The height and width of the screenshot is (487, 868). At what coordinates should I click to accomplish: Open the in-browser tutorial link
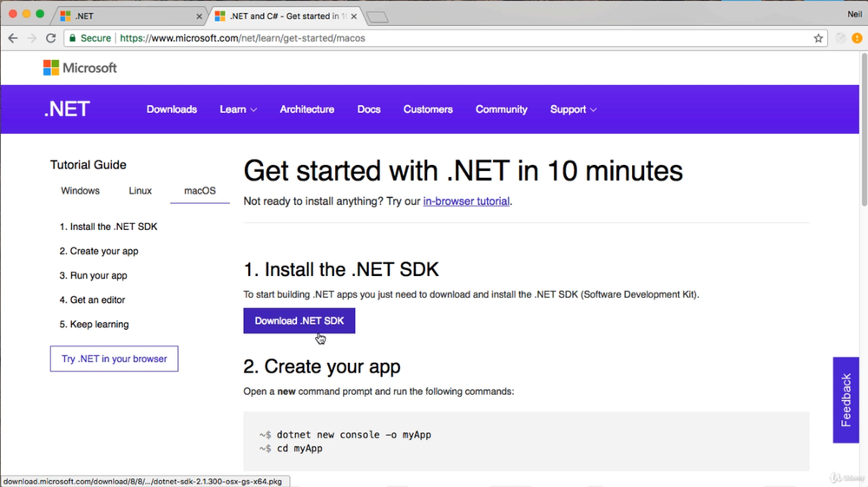tap(466, 201)
